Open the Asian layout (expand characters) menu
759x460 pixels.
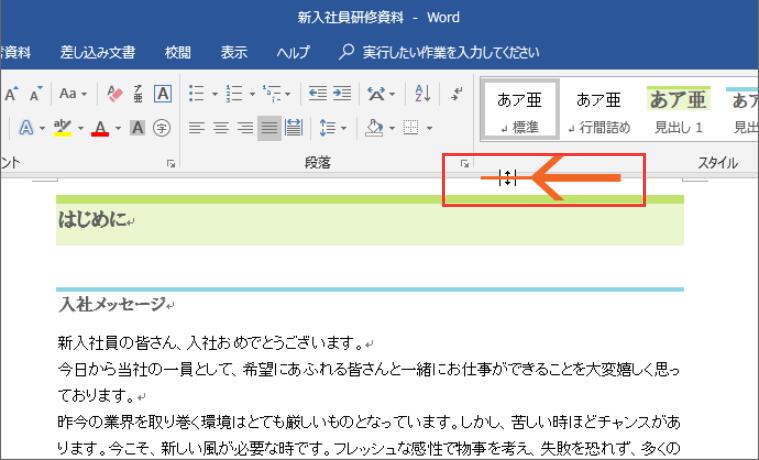tap(380, 93)
